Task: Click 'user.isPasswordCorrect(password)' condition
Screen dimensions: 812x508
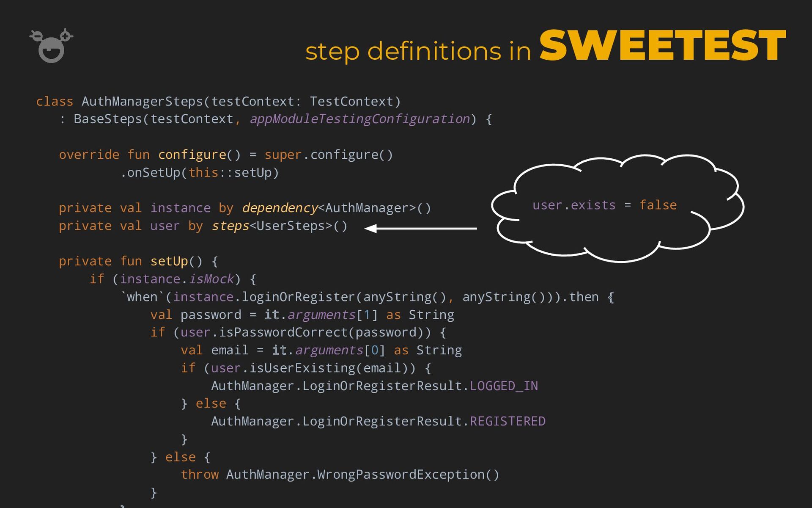Action: pyautogui.click(x=302, y=332)
